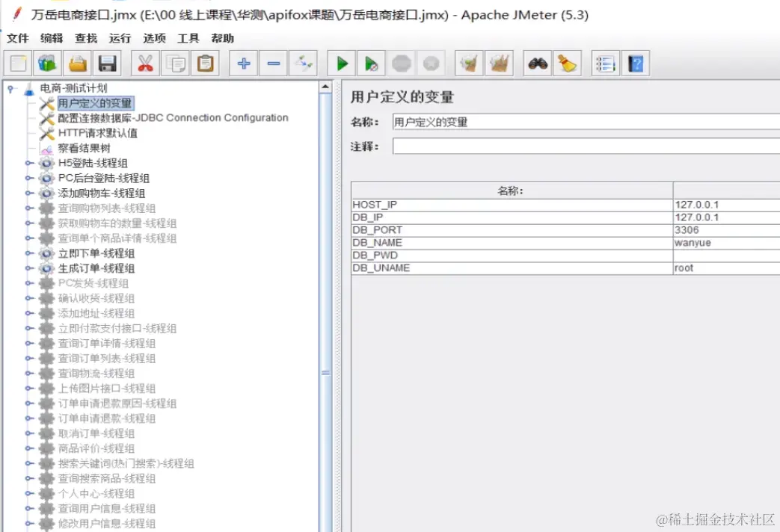Select the 添加购物车-线程组 gear icon
780x532 pixels.
46,193
